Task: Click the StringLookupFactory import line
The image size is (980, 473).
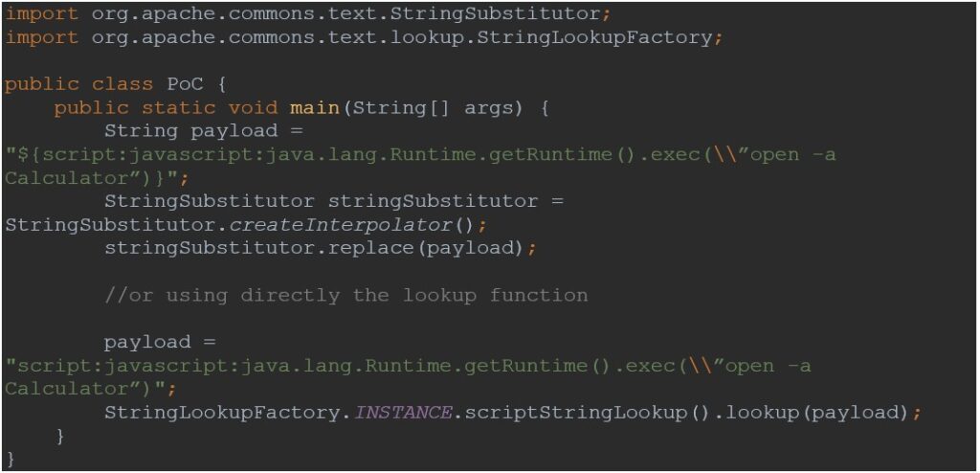Action: (x=365, y=37)
